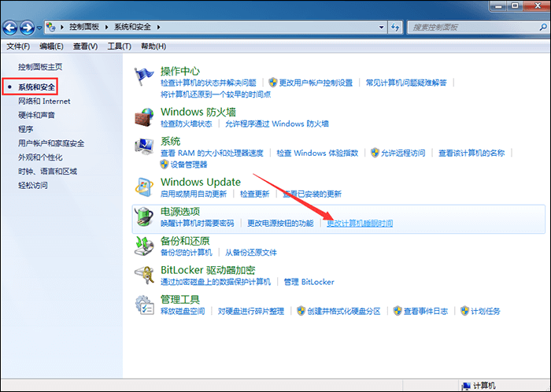
Task: Click 查看 RAM 的大小和处理器速度
Action: point(212,153)
